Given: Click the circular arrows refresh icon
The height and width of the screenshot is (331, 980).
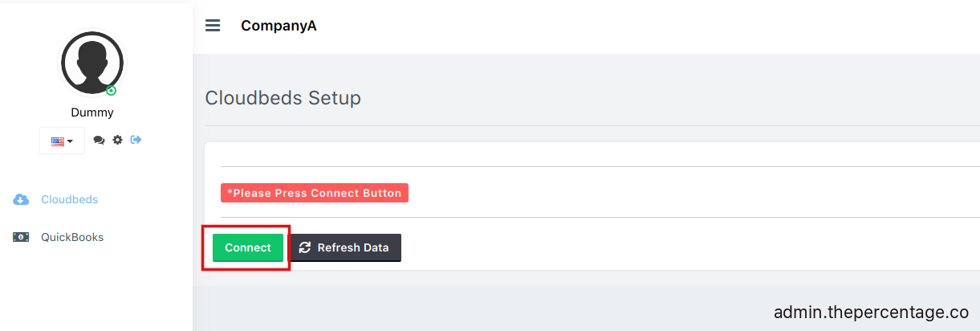Looking at the screenshot, I should click(305, 247).
